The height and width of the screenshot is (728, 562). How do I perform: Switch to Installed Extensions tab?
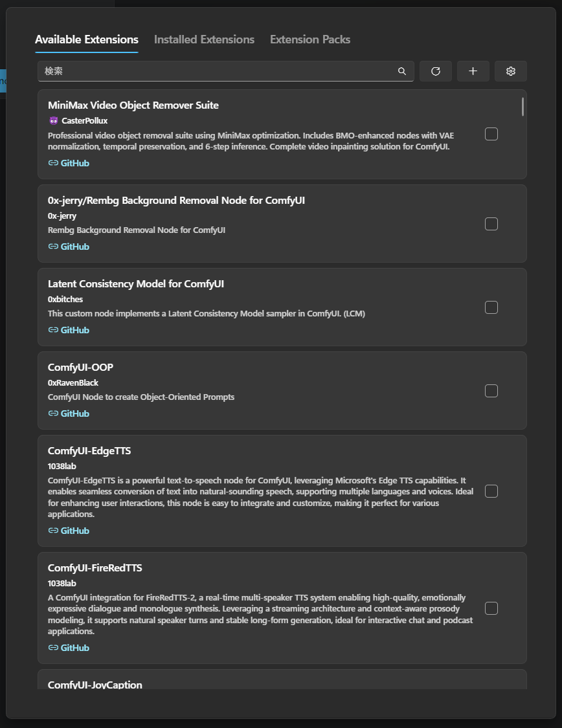pyautogui.click(x=204, y=39)
